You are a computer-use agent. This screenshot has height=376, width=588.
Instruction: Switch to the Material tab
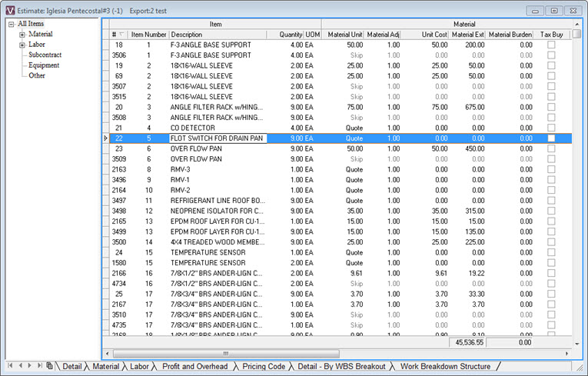pyautogui.click(x=106, y=366)
